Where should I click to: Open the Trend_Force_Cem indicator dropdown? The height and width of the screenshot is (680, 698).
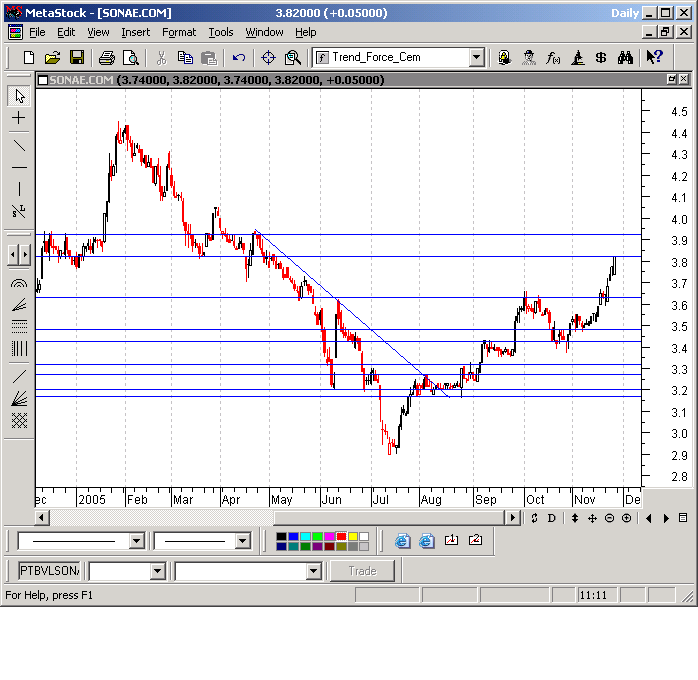pyautogui.click(x=476, y=58)
